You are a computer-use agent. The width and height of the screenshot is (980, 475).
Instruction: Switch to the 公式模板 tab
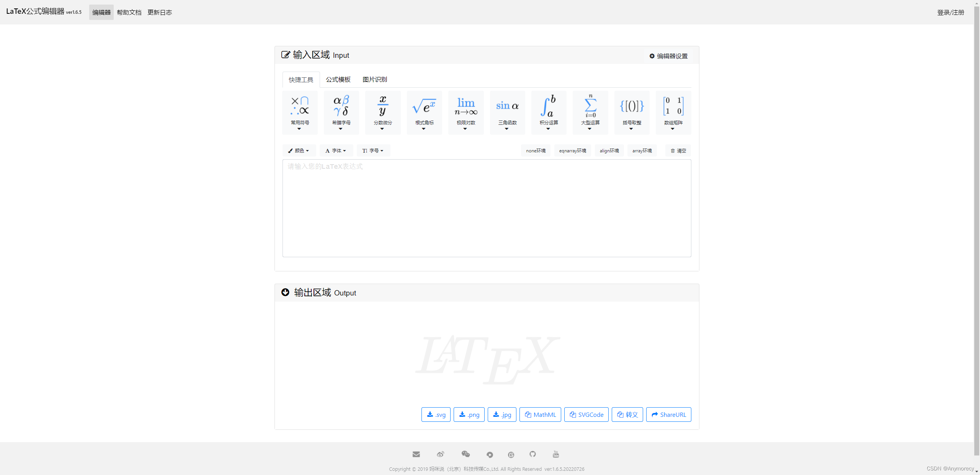point(338,80)
